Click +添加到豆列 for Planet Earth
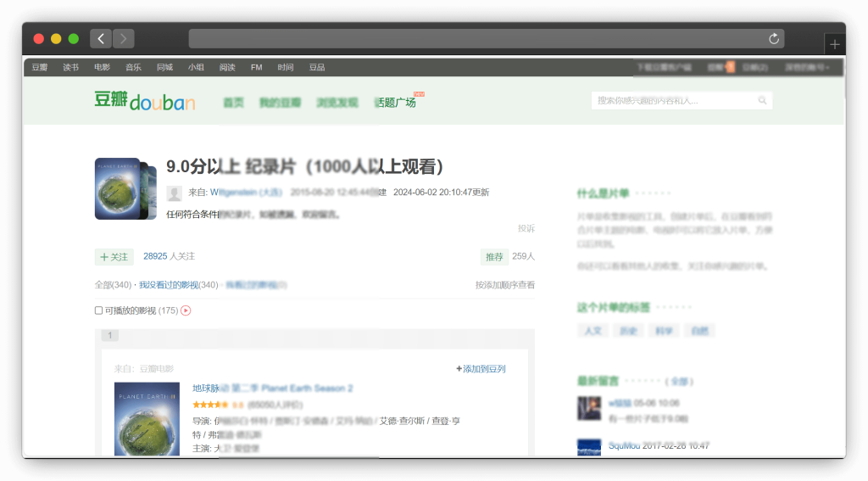868x481 pixels. (481, 368)
